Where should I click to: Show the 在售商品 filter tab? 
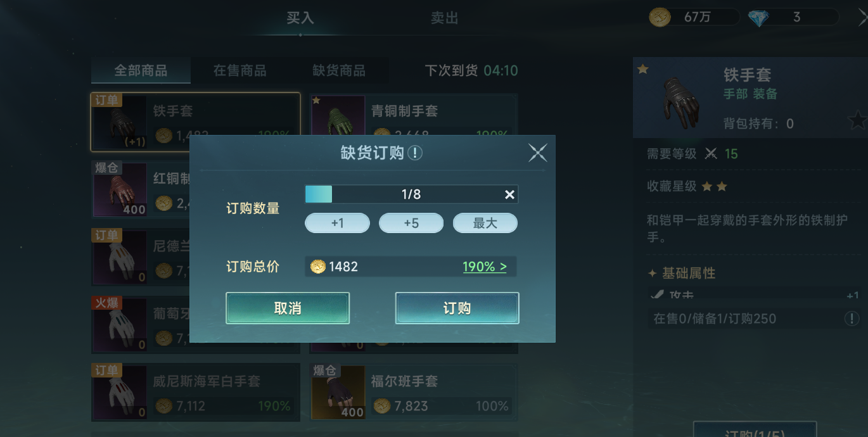tap(239, 70)
